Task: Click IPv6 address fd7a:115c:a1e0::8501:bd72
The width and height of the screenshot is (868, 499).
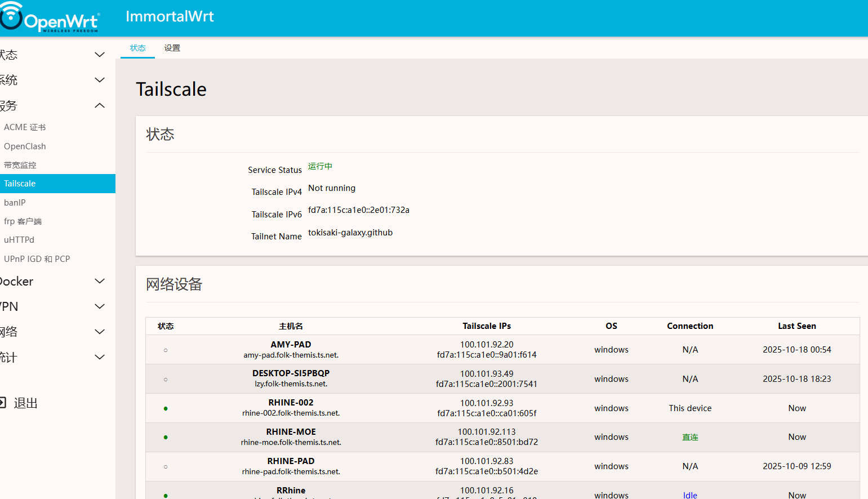Action: pos(487,442)
